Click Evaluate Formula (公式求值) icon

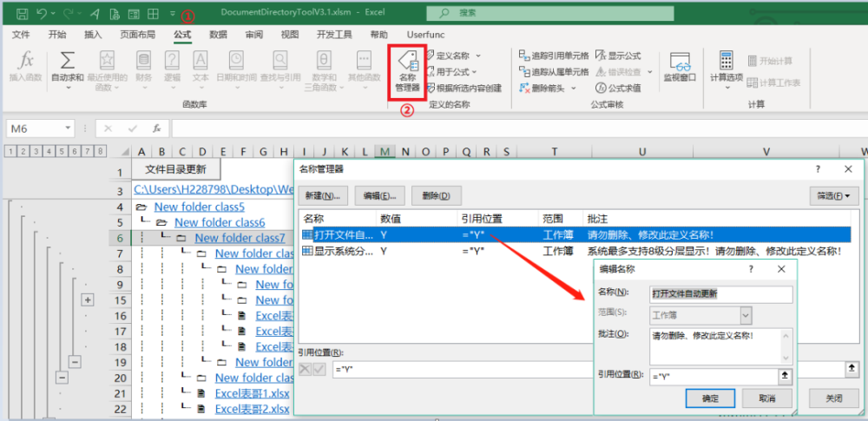tap(618, 88)
